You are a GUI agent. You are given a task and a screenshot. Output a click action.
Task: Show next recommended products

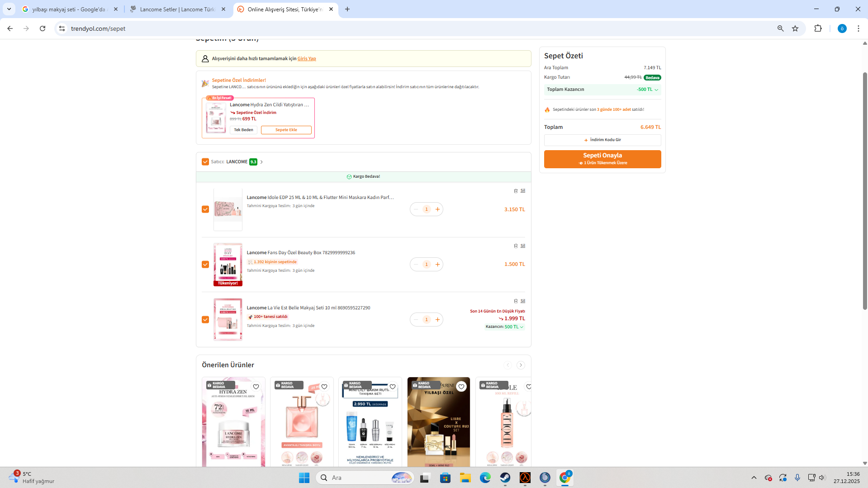click(x=521, y=365)
